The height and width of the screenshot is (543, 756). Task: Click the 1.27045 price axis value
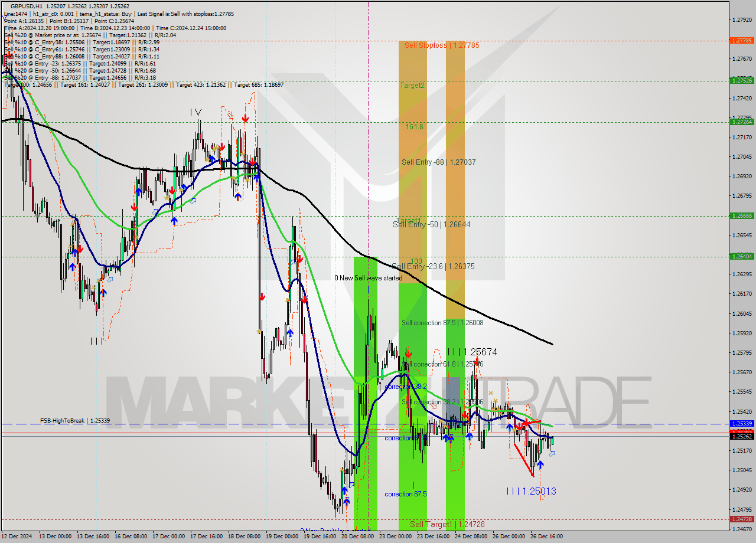coord(741,156)
